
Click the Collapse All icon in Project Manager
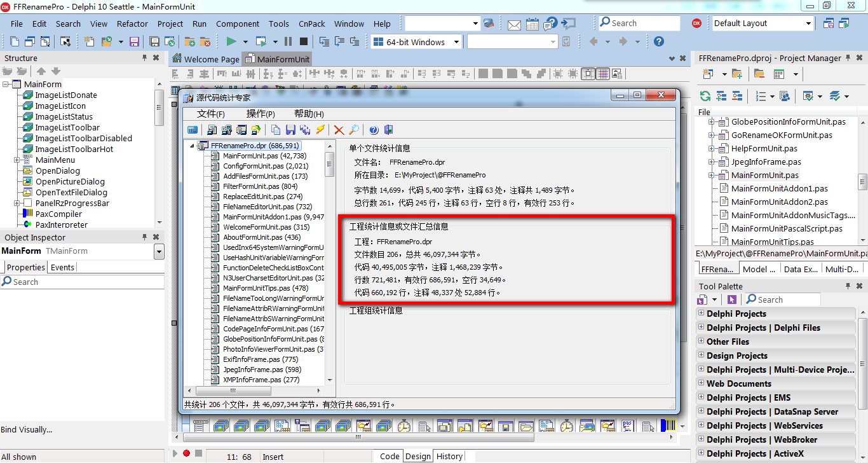click(x=737, y=96)
